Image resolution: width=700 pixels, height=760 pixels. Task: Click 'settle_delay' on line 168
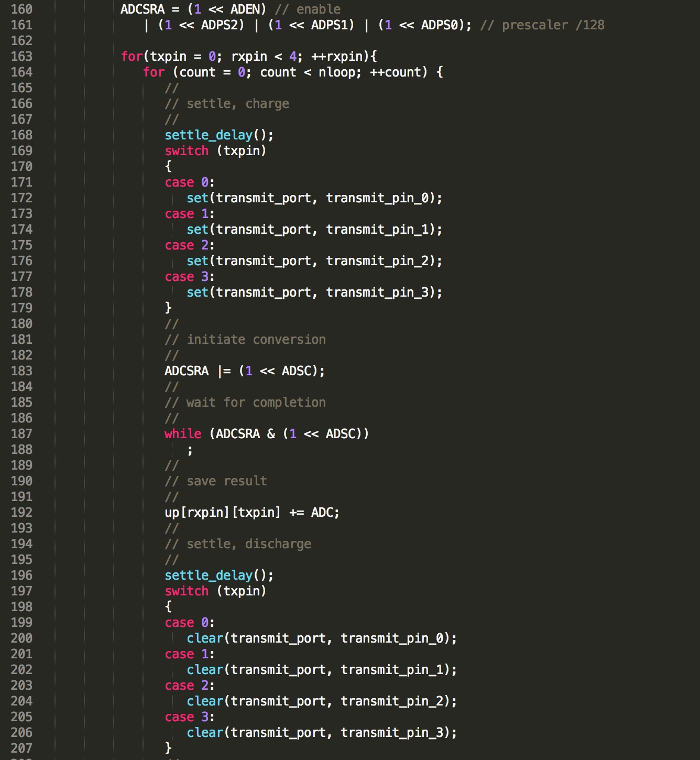[209, 135]
